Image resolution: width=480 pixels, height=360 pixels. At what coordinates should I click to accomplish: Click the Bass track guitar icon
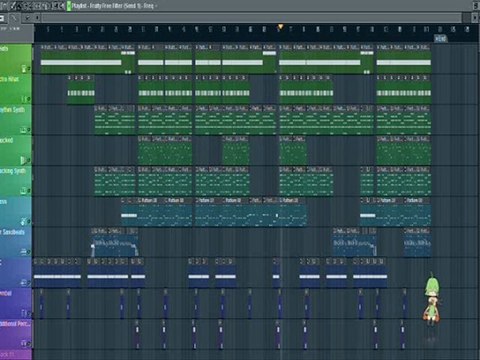24,221
